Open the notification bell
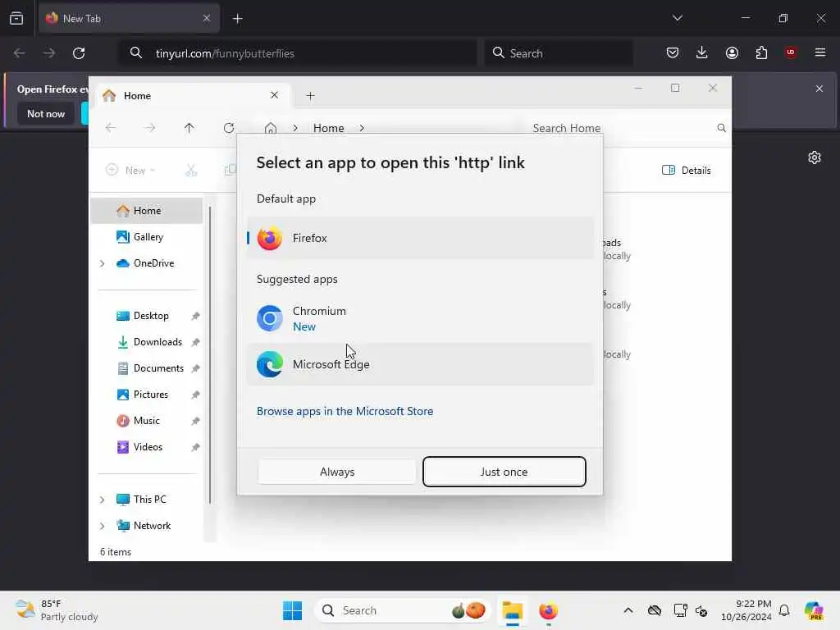 784,610
